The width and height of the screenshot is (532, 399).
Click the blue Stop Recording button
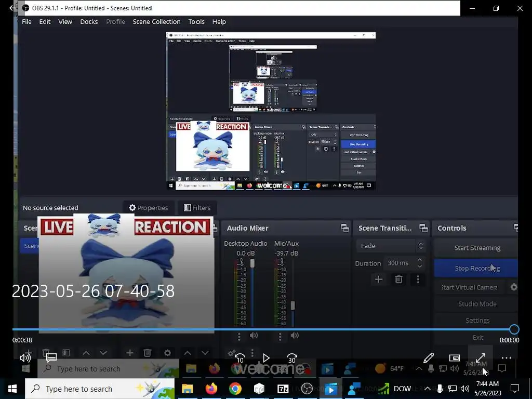coord(476,268)
